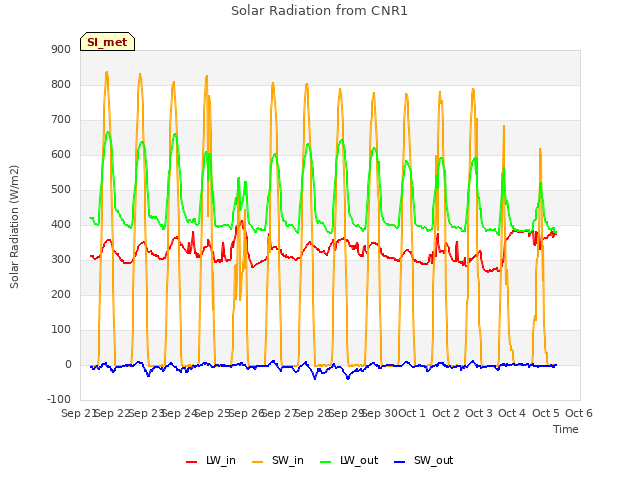Image resolution: width=640 pixels, height=480 pixels.
Task: Click the Oct 4 x-axis date label
Action: pos(512,413)
